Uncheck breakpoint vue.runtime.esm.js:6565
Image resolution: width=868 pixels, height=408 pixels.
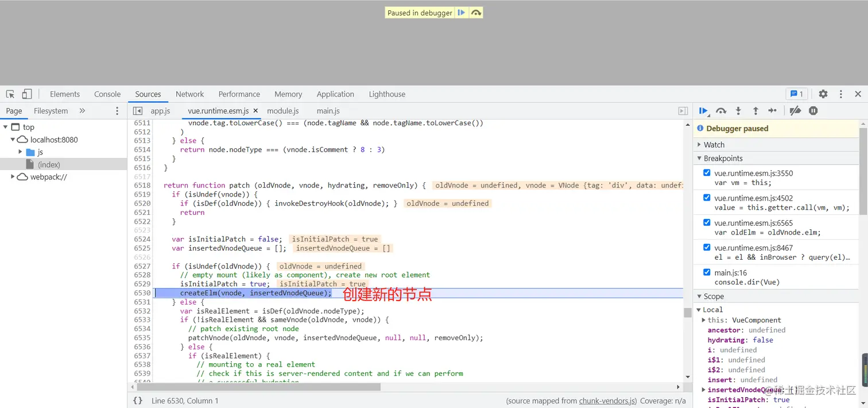coord(707,222)
